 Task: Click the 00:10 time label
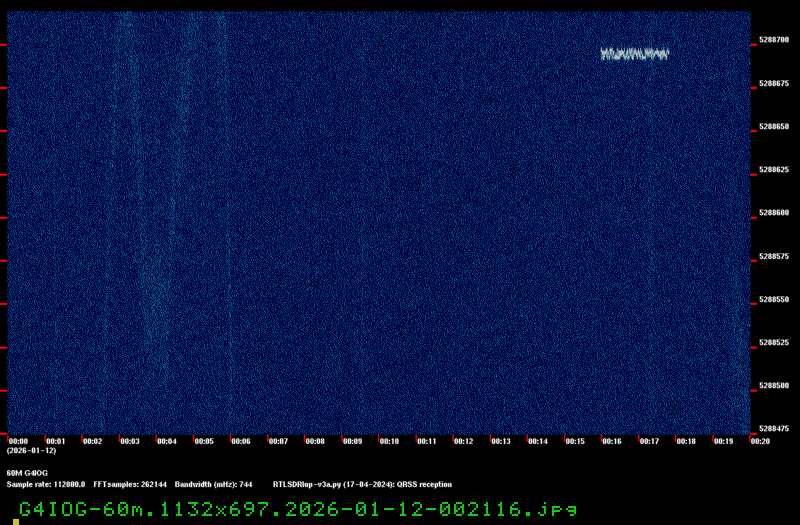pyautogui.click(x=389, y=441)
